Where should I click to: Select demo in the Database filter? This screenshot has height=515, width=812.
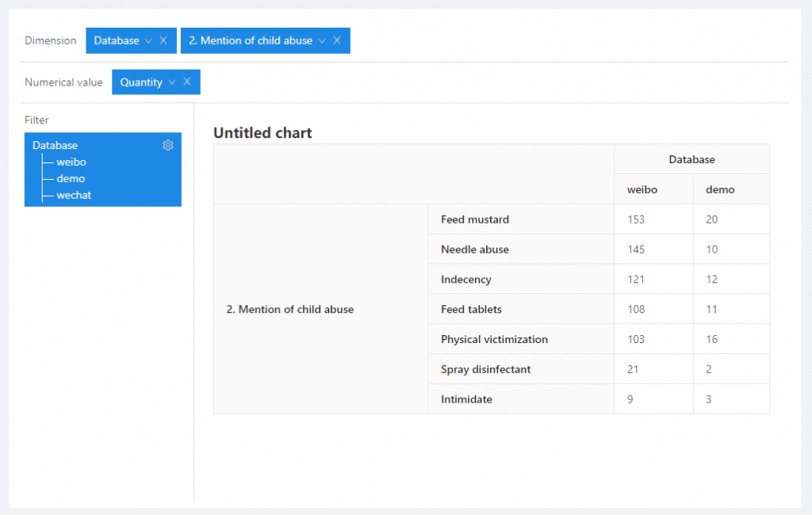tap(71, 178)
